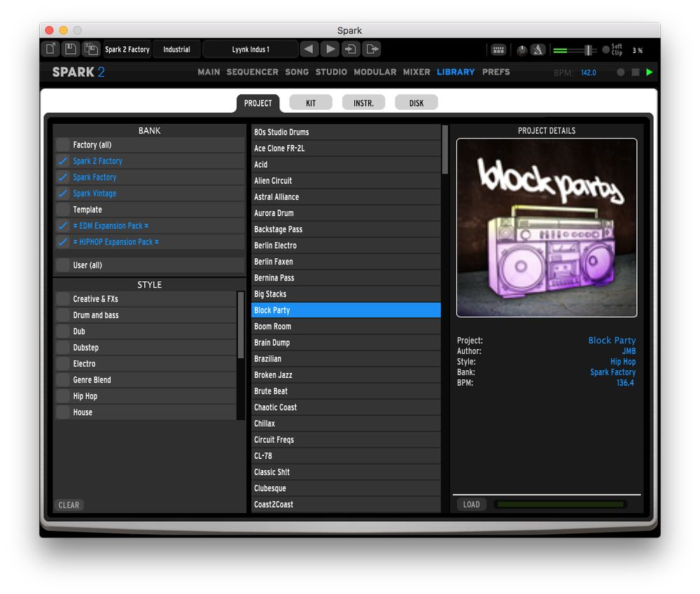Switch to the KIT tab

tap(311, 103)
